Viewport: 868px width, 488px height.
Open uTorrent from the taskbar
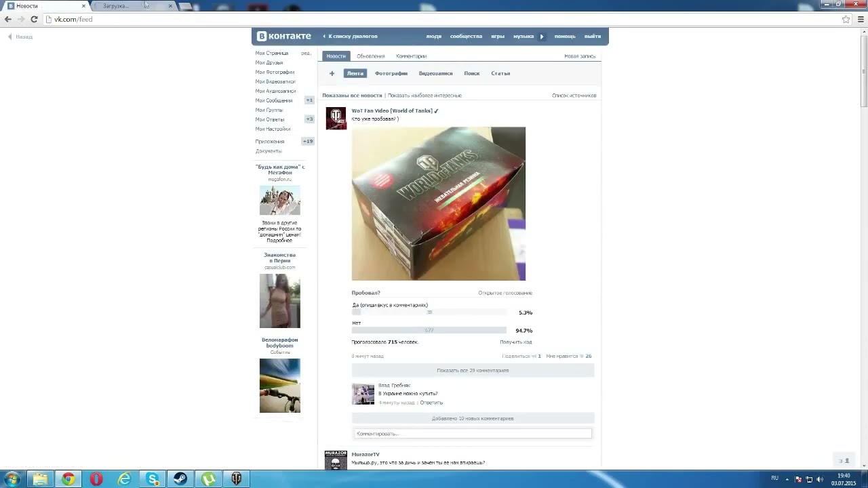click(209, 479)
